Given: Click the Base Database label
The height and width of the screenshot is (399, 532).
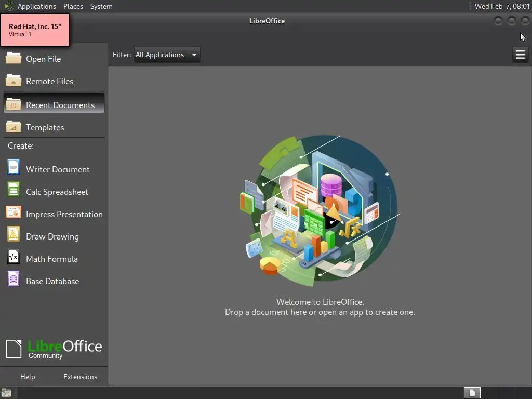Looking at the screenshot, I should 52,281.
